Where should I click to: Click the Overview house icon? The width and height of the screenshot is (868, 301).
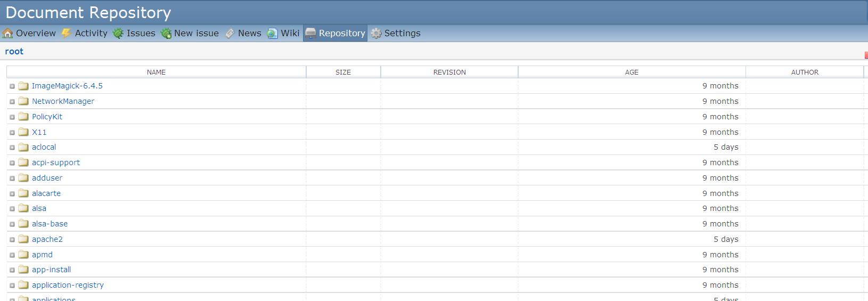[8, 34]
